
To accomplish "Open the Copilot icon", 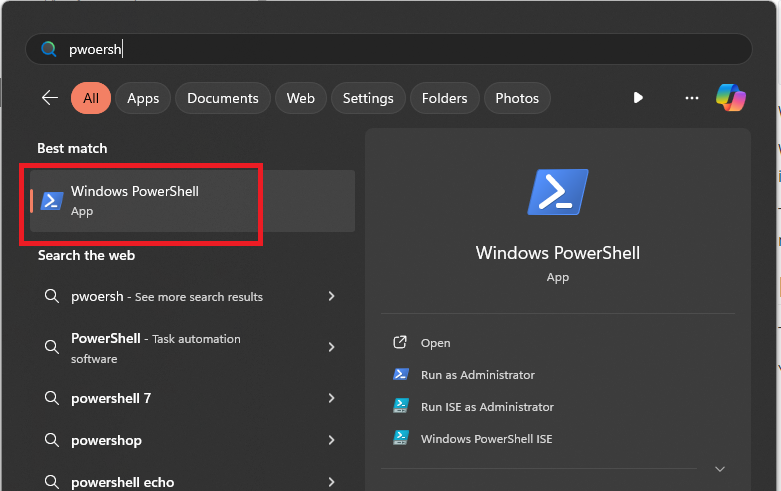I will click(x=731, y=97).
